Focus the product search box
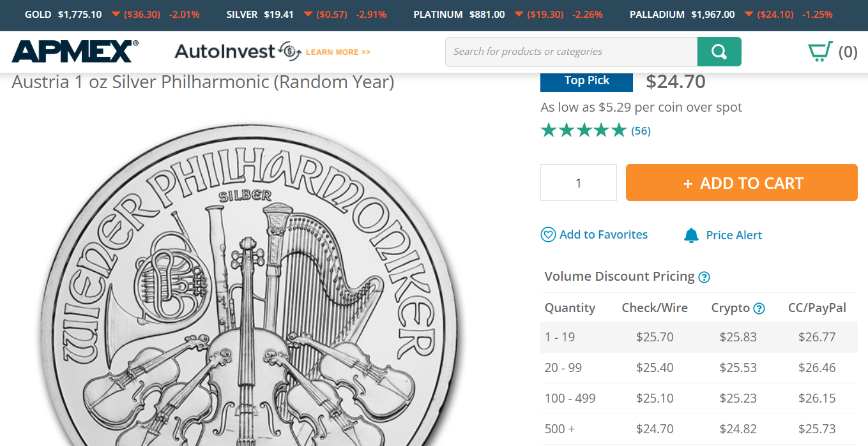The height and width of the screenshot is (446, 868). (571, 52)
